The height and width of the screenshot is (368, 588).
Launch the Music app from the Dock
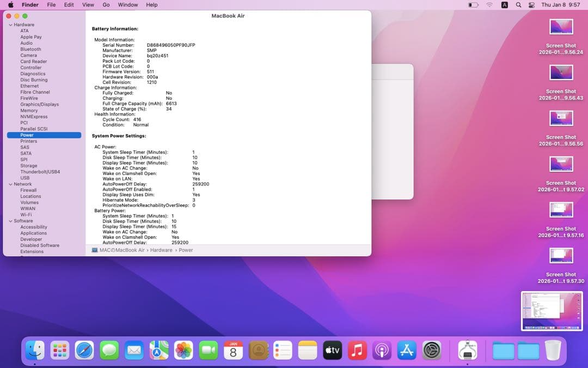tap(357, 351)
